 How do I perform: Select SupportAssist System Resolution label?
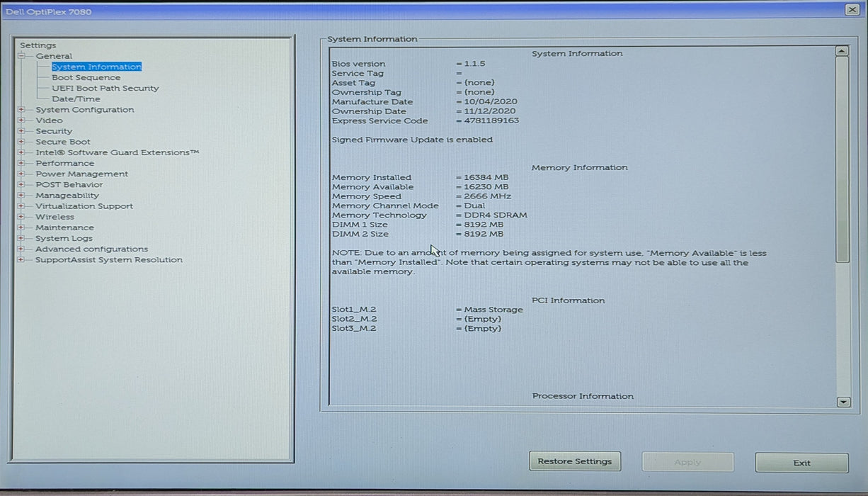pyautogui.click(x=108, y=260)
